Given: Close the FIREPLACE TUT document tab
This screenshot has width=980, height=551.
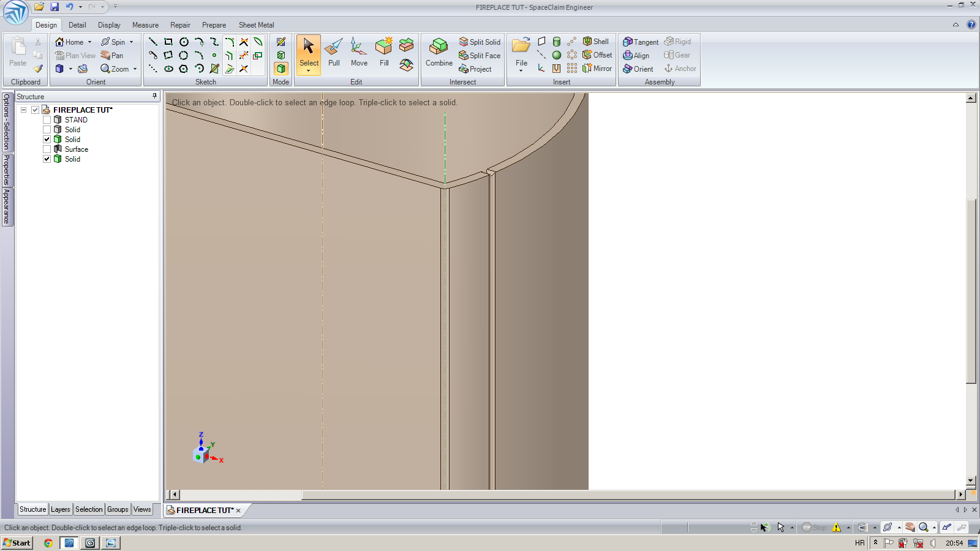Looking at the screenshot, I should (238, 511).
